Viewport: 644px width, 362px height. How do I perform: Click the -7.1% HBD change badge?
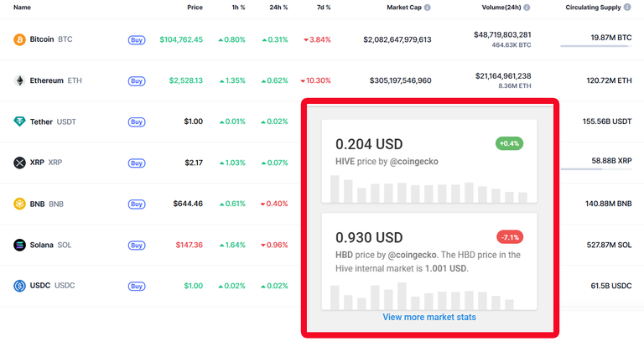pyautogui.click(x=510, y=237)
